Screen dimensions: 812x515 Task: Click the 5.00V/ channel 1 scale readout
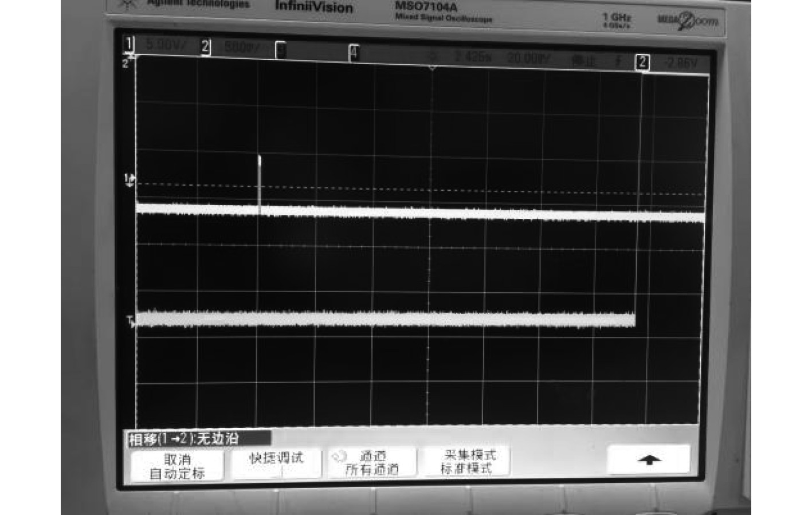coord(165,45)
